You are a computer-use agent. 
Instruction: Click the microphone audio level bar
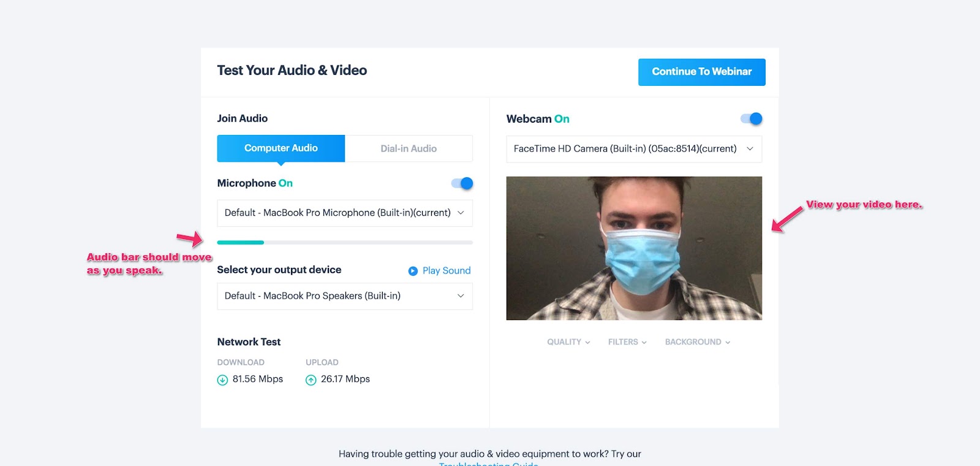pyautogui.click(x=345, y=243)
